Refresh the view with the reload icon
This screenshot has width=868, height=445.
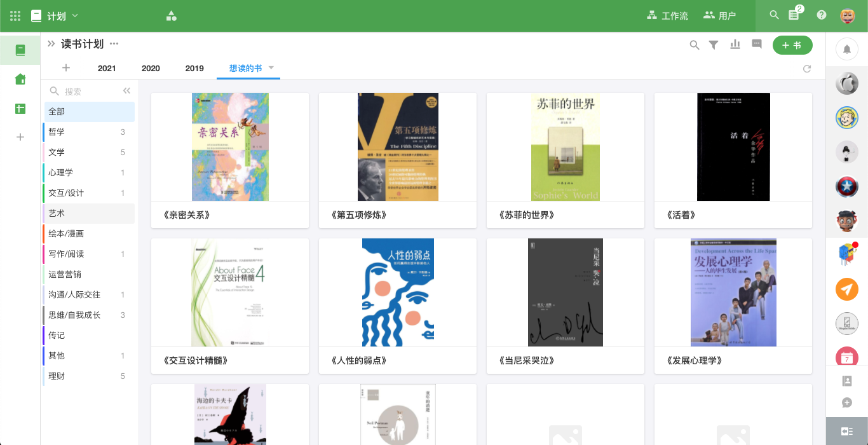pyautogui.click(x=807, y=69)
